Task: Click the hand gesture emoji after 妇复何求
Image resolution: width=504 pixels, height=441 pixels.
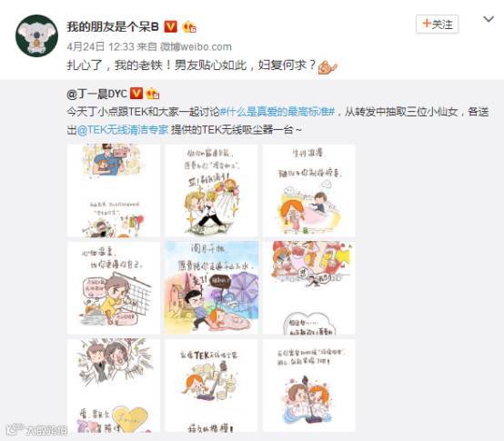Action: [x=328, y=66]
